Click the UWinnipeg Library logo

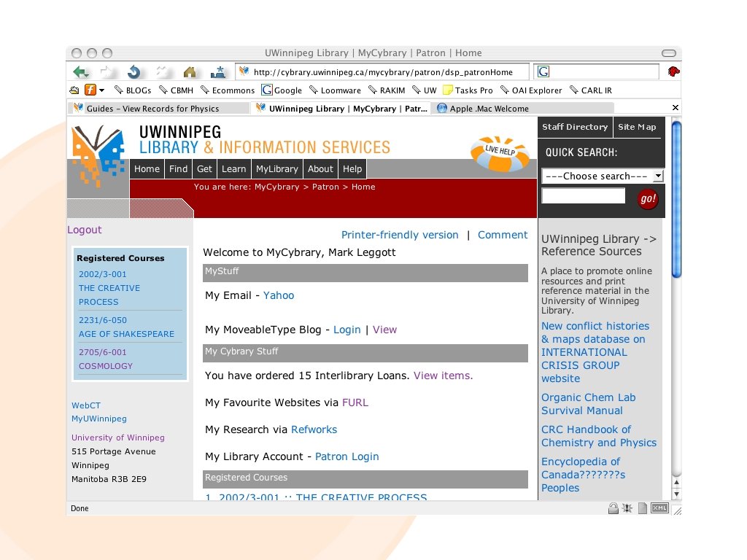[98, 156]
